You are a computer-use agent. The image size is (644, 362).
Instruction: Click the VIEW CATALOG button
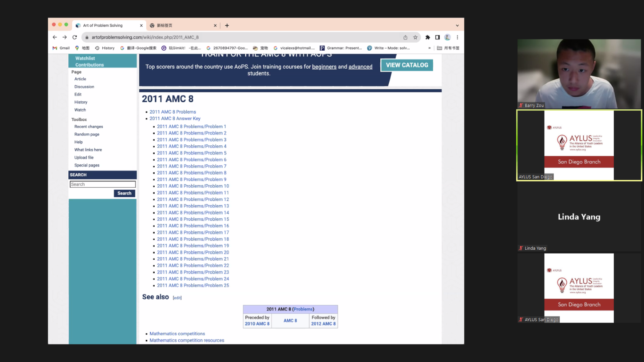407,65
